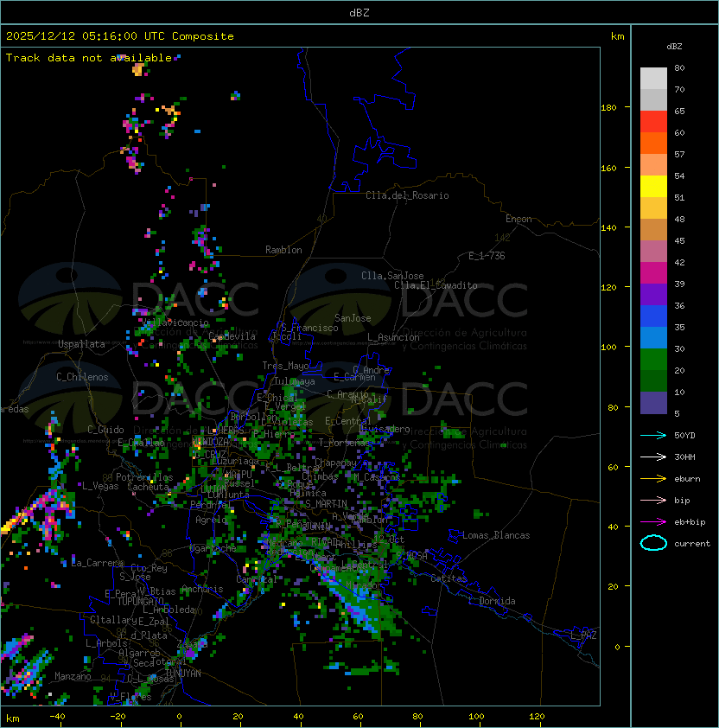Click the 'La_Carrera' place label
This screenshot has width=719, height=728.
point(98,563)
